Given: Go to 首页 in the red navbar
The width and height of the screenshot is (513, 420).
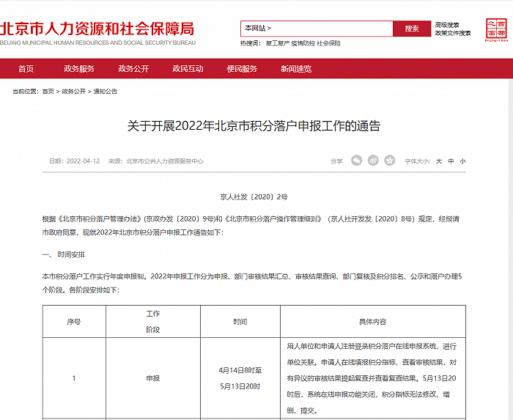Looking at the screenshot, I should tap(26, 69).
